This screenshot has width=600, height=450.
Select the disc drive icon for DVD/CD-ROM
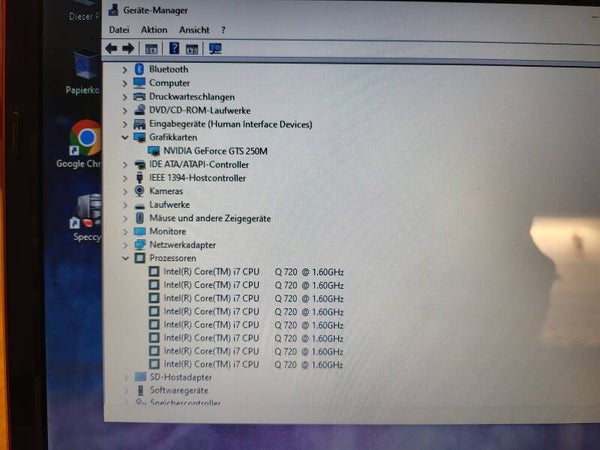[x=140, y=110]
